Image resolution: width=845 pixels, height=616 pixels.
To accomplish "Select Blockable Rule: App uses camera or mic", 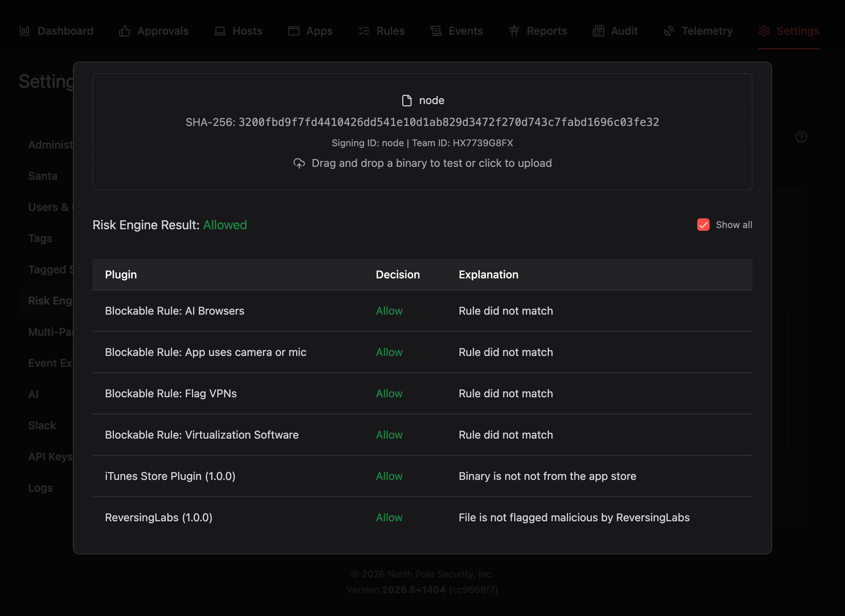I will (x=422, y=352).
